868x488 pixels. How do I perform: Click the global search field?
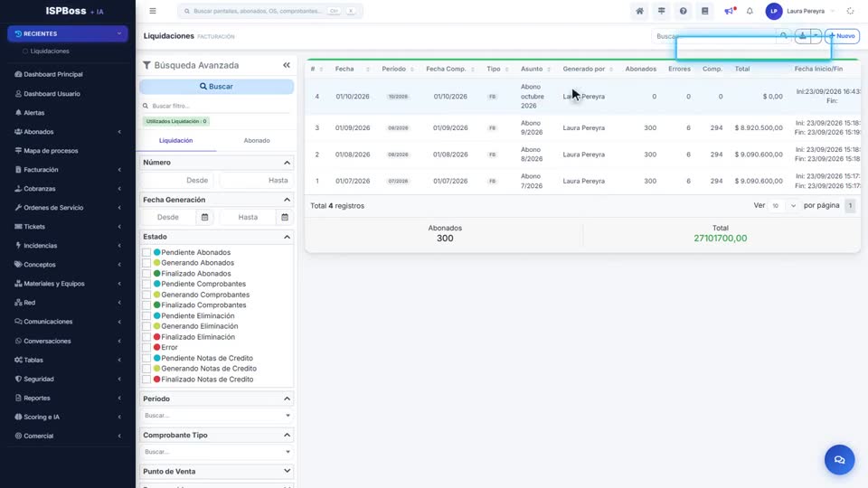point(270,11)
